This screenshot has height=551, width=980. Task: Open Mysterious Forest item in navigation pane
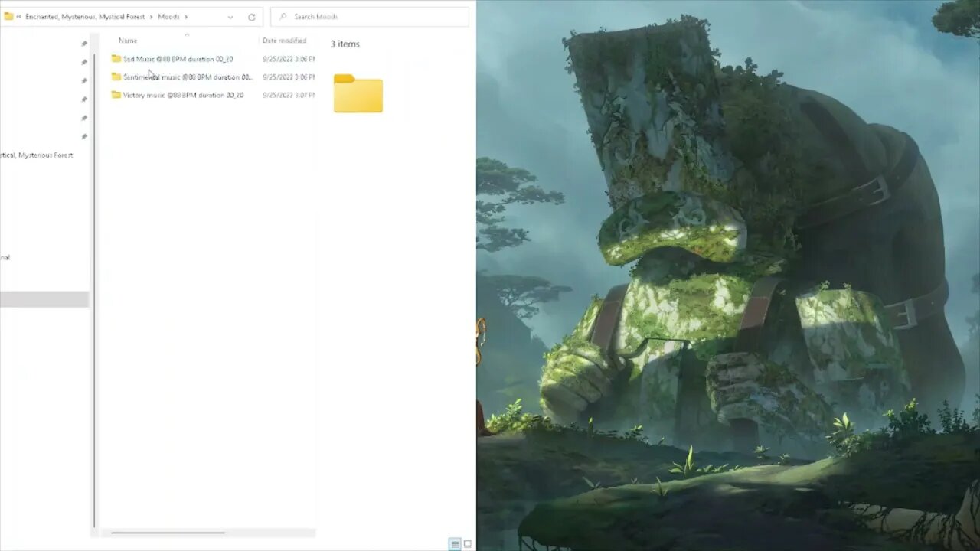37,155
